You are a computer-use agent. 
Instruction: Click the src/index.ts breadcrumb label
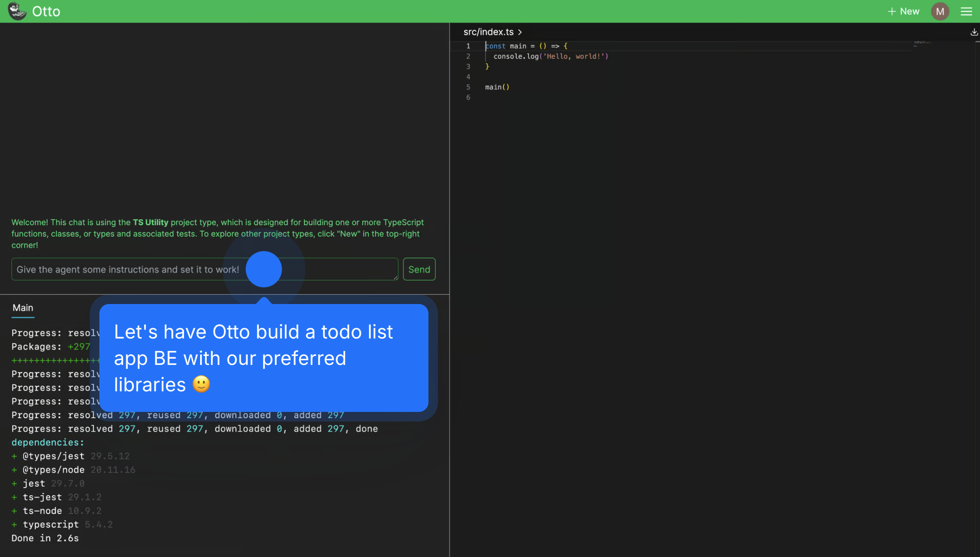pos(488,31)
